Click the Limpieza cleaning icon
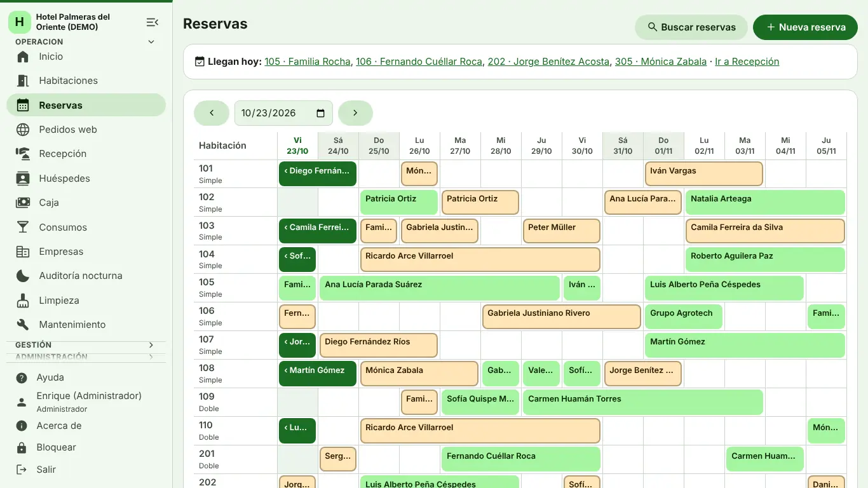This screenshot has height=488, width=868. [x=23, y=301]
